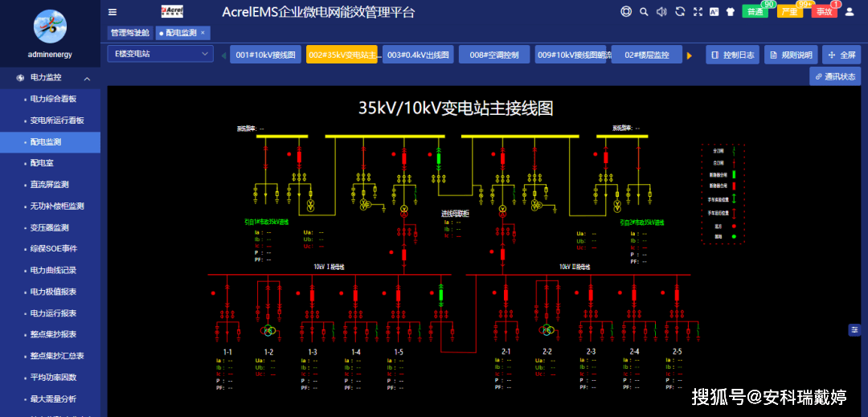The image size is (868, 417).
Task: Click the 引自1#市政35kV进线 green label
Action: click(x=267, y=222)
